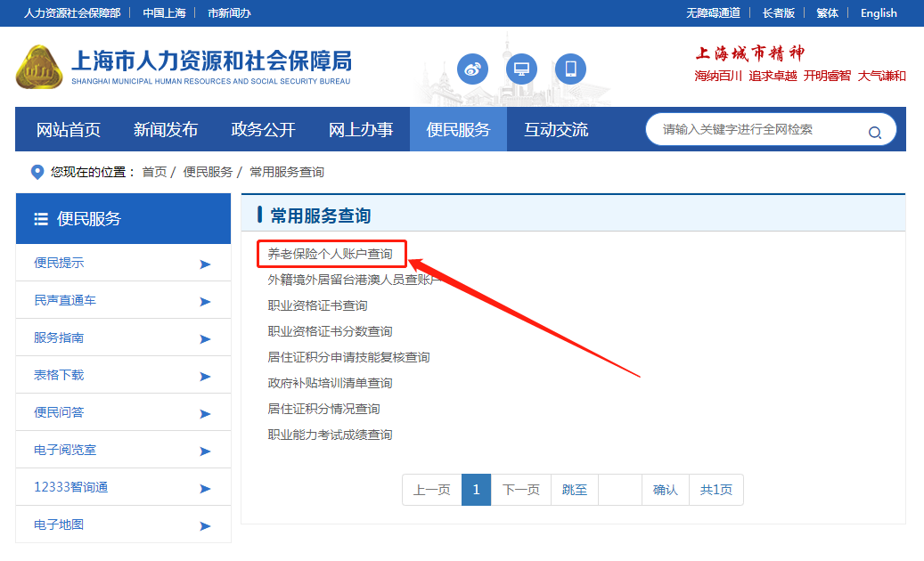Click the list icon beside 便民服务 sidebar header
This screenshot has height=561, width=924.
click(x=41, y=219)
